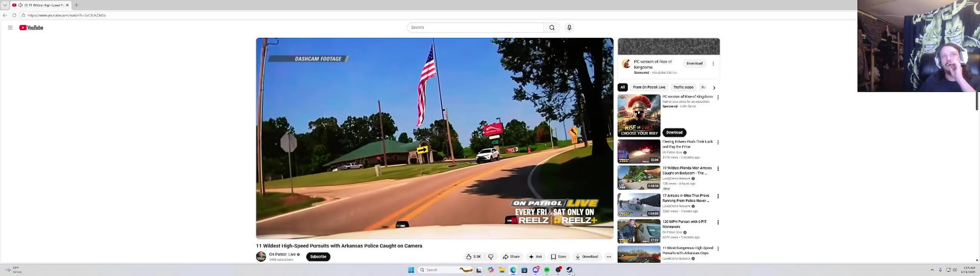Open the weather widget showing Windy
Viewport: 980px width, 276px height.
click(14, 270)
